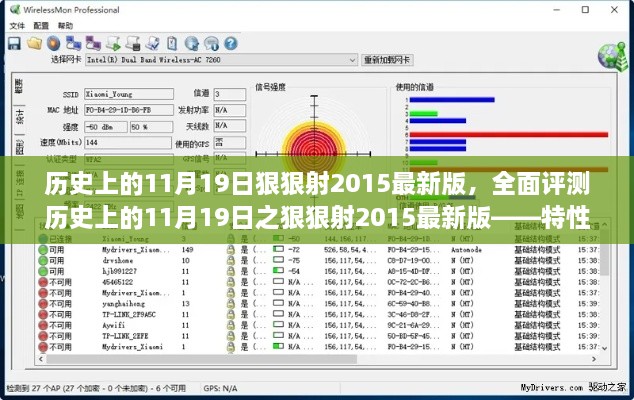Click the globe logo at top right
634x400 pixels.
[613, 56]
